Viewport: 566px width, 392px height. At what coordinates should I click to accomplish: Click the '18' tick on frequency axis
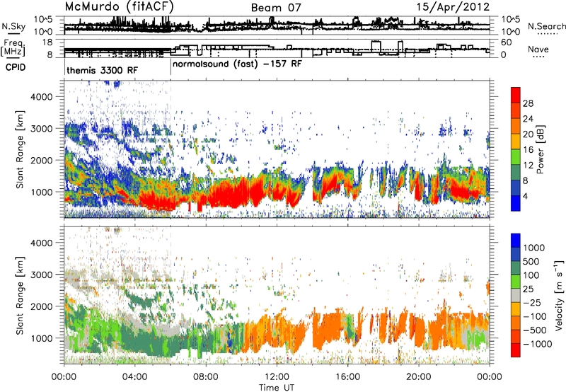(47, 42)
